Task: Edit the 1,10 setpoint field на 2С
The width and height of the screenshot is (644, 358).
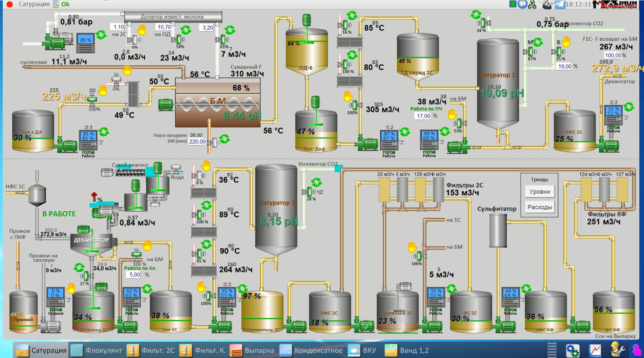Action: tap(118, 27)
